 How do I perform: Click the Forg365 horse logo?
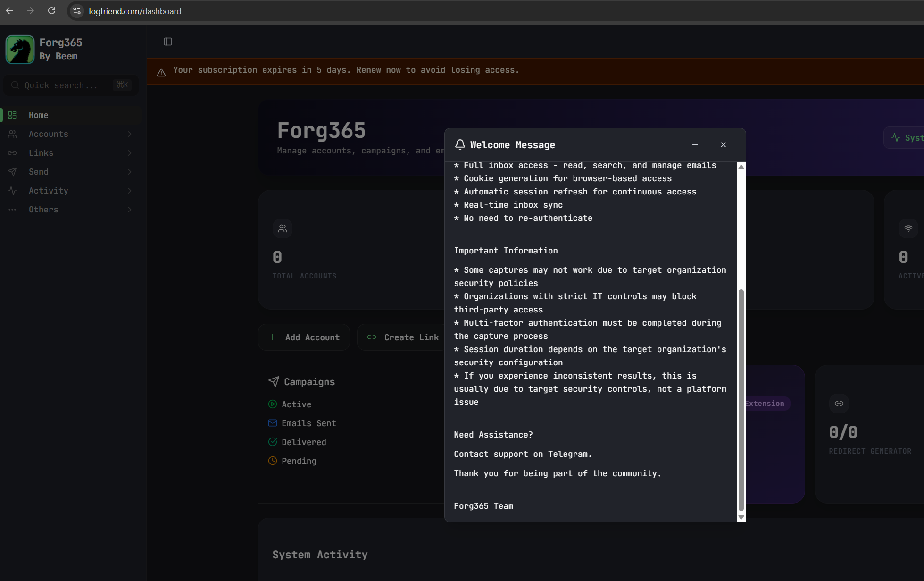pyautogui.click(x=20, y=49)
